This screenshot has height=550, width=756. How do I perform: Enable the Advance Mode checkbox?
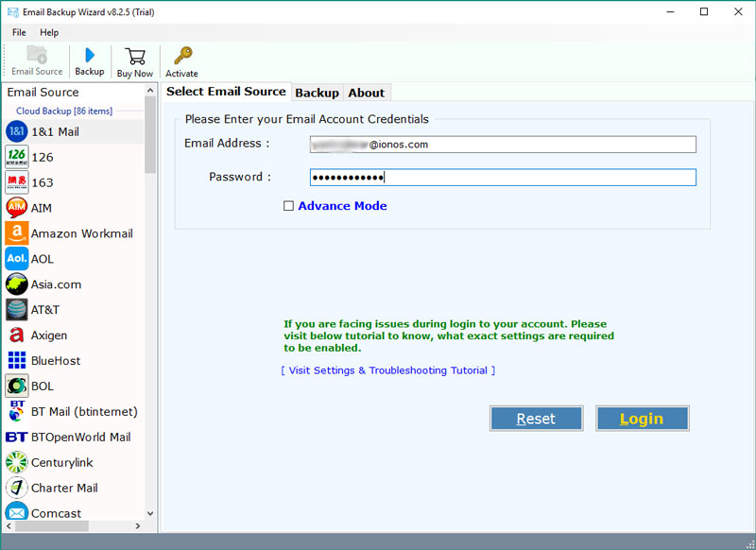coord(289,206)
